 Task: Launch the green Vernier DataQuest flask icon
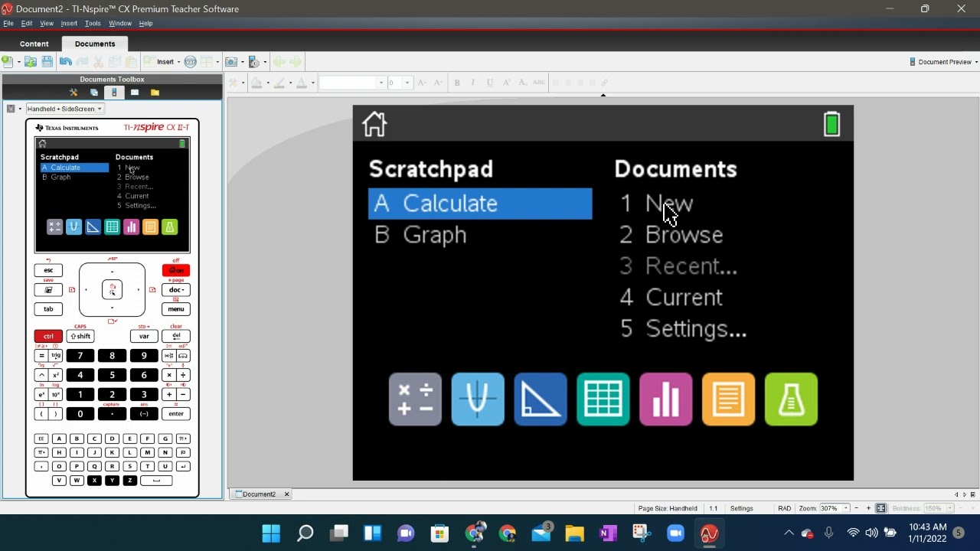coord(791,399)
